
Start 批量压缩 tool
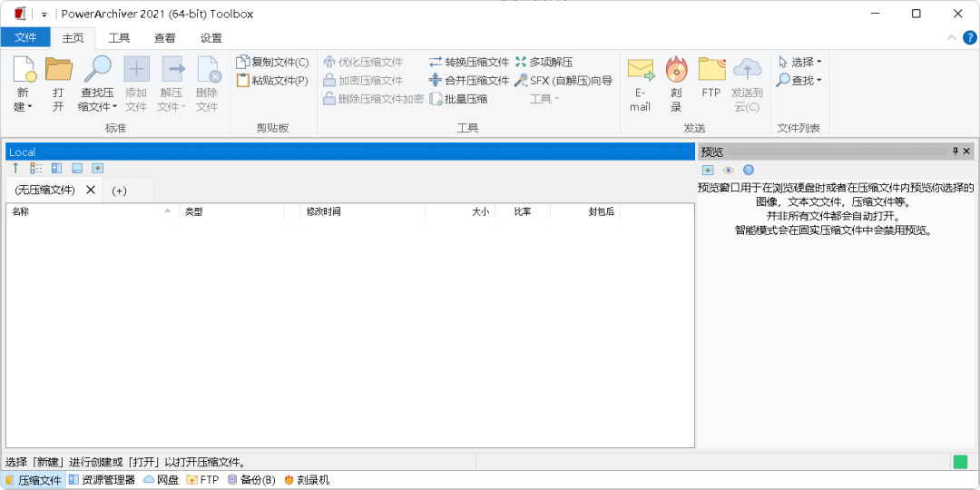pos(458,98)
